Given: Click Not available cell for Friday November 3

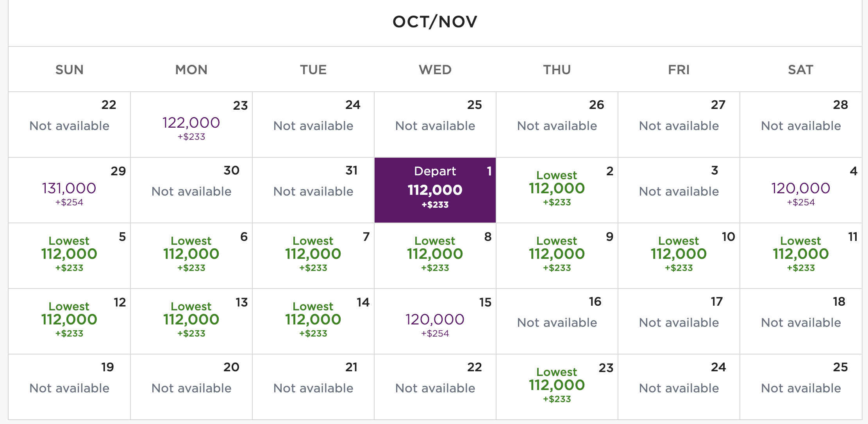Looking at the screenshot, I should tap(679, 190).
